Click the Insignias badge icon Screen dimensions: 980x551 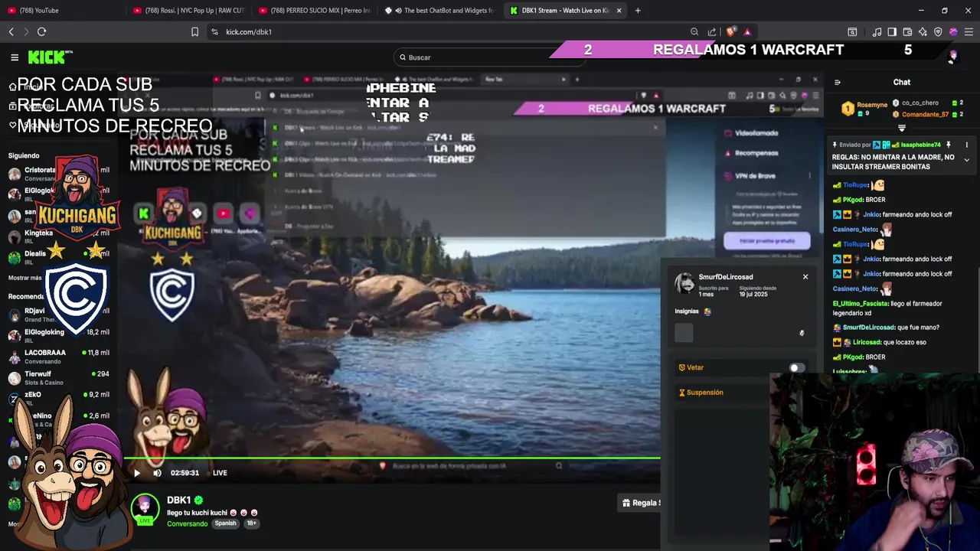tap(707, 311)
